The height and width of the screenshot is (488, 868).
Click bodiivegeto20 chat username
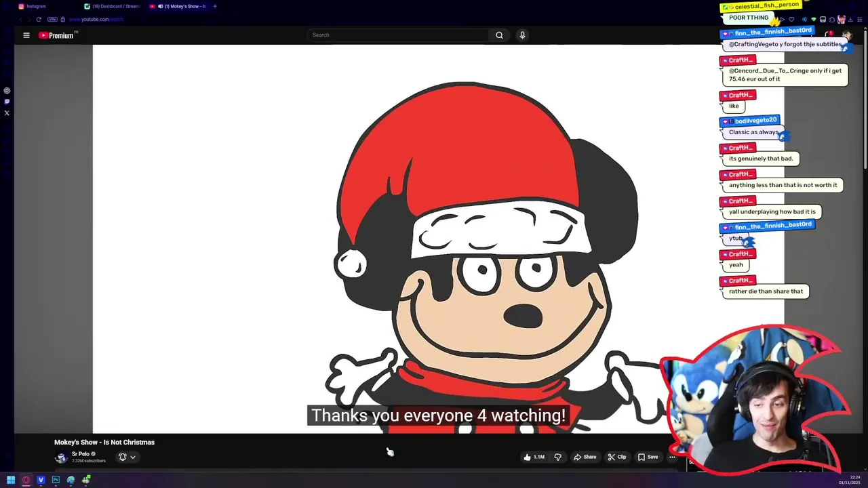pyautogui.click(x=755, y=120)
